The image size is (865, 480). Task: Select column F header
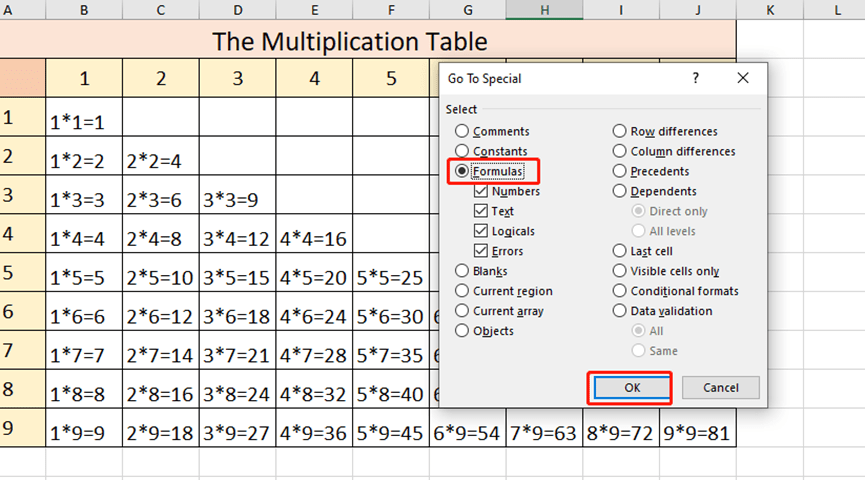(x=391, y=9)
